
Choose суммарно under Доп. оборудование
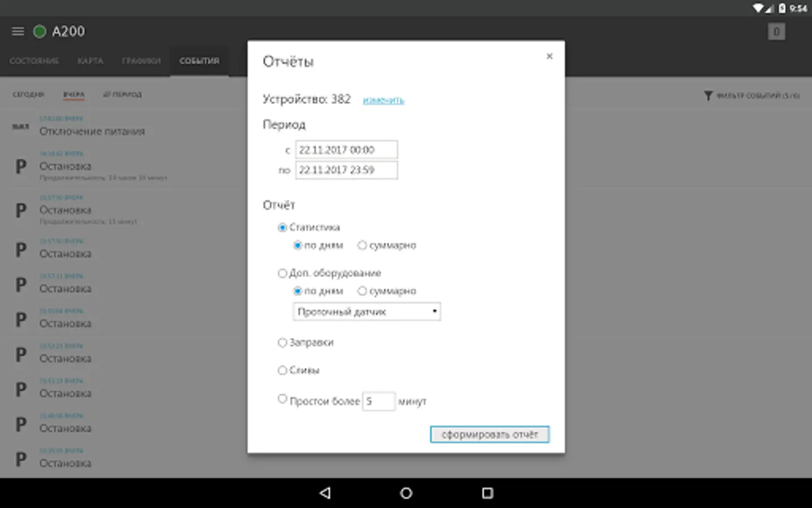pos(362,291)
